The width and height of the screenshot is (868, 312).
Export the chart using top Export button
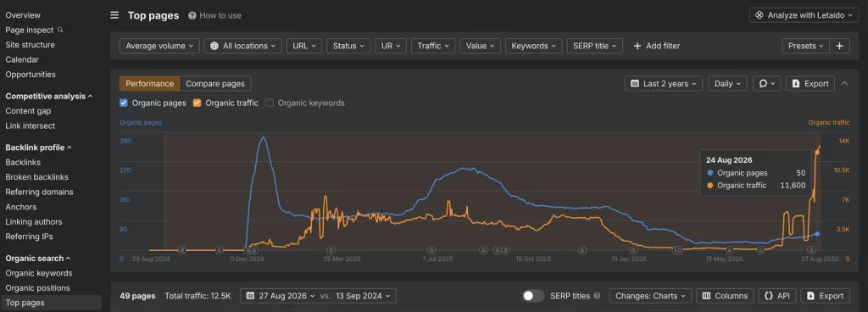point(810,84)
